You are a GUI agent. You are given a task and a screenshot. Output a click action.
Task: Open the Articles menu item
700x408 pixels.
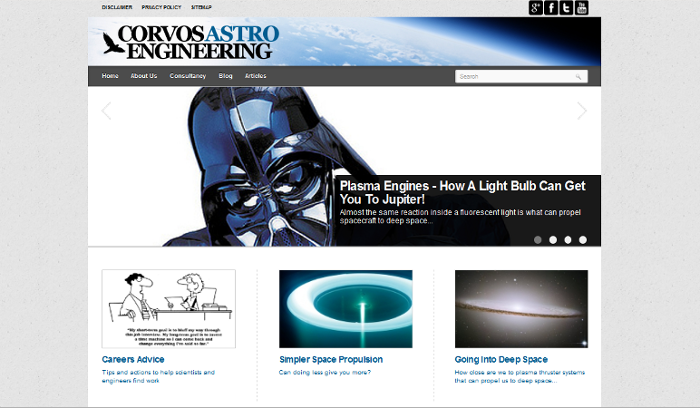pyautogui.click(x=255, y=76)
